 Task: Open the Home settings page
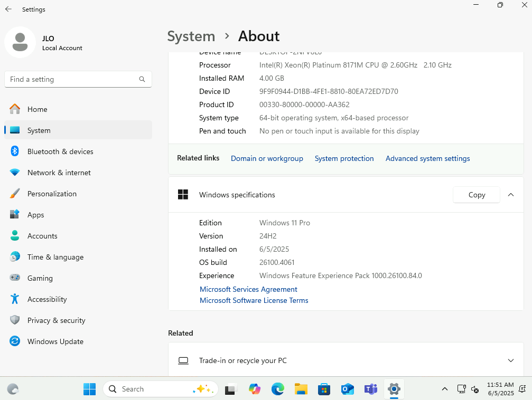pyautogui.click(x=78, y=109)
